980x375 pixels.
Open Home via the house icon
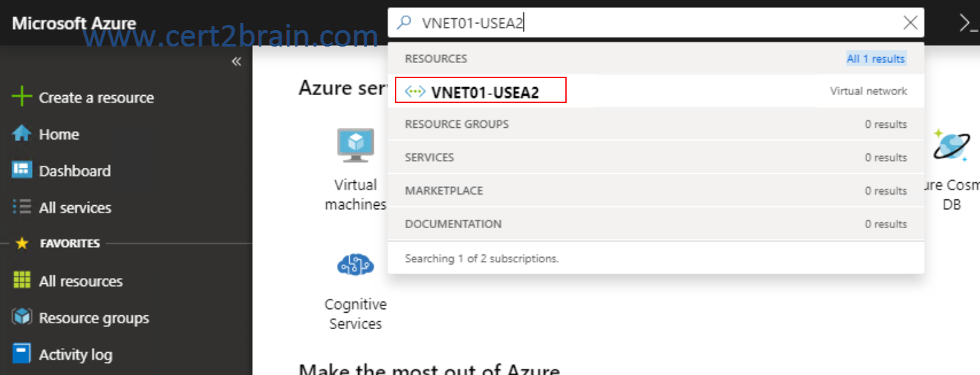22,134
